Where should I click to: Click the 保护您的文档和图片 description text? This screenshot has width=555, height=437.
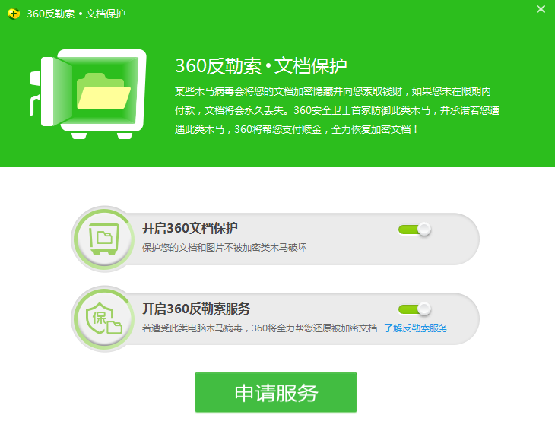224,247
